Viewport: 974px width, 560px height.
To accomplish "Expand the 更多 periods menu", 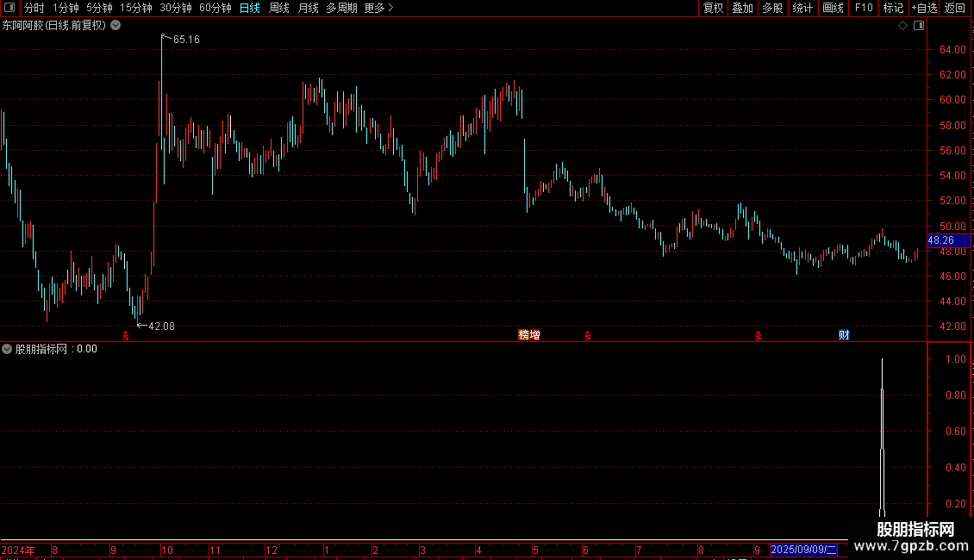I will tap(378, 8).
